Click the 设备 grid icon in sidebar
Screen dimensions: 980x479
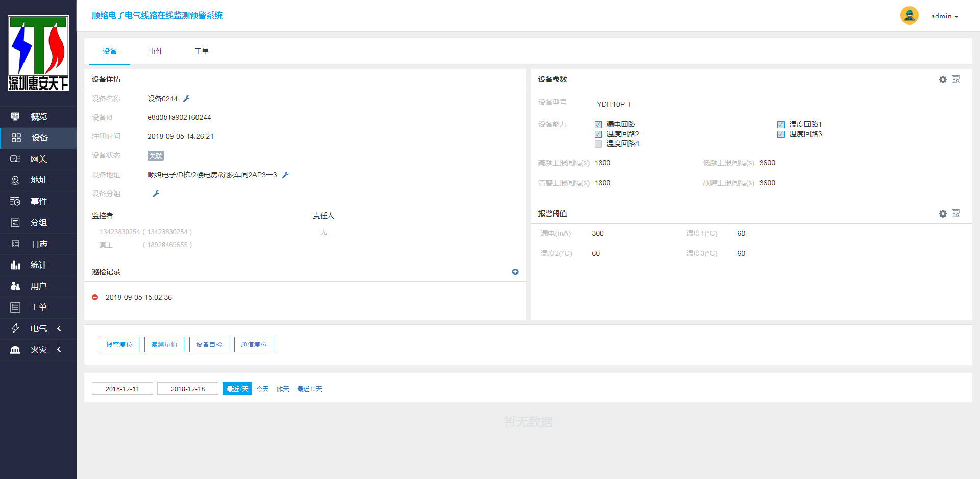(x=16, y=138)
